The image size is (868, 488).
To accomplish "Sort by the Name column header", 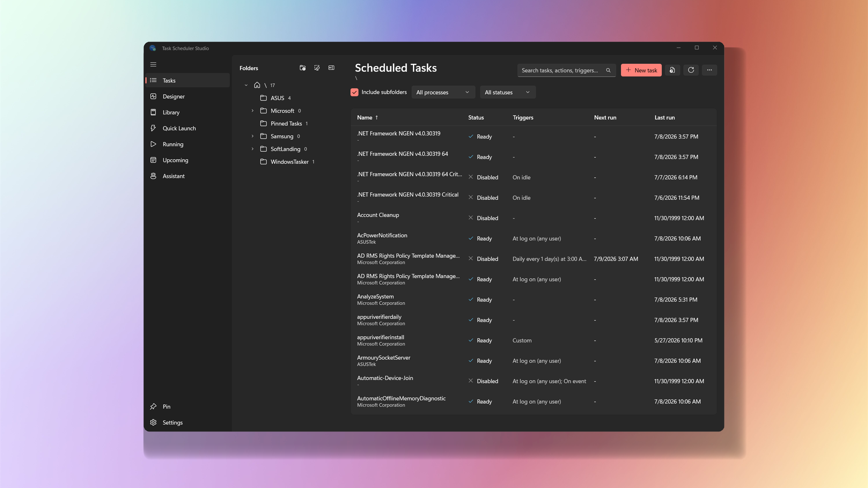I will (364, 118).
